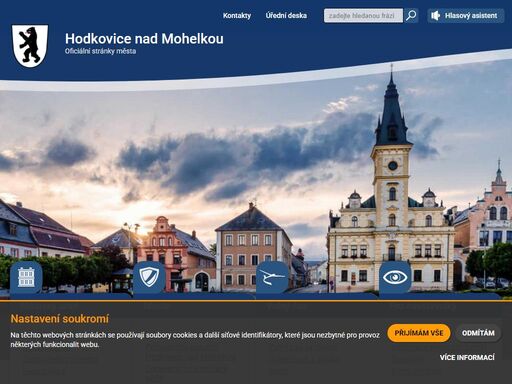Click the Hlasový asistent button
This screenshot has height=384, width=512.
point(466,16)
